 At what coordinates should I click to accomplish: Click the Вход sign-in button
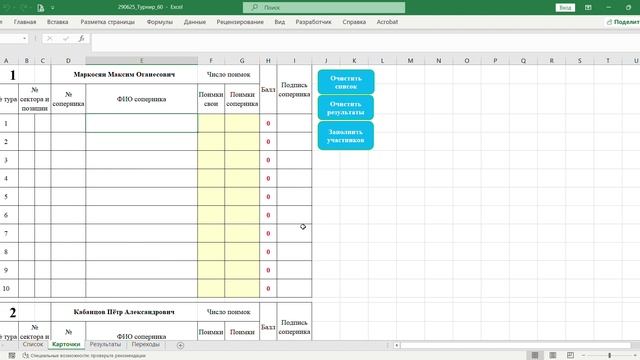(x=565, y=7)
